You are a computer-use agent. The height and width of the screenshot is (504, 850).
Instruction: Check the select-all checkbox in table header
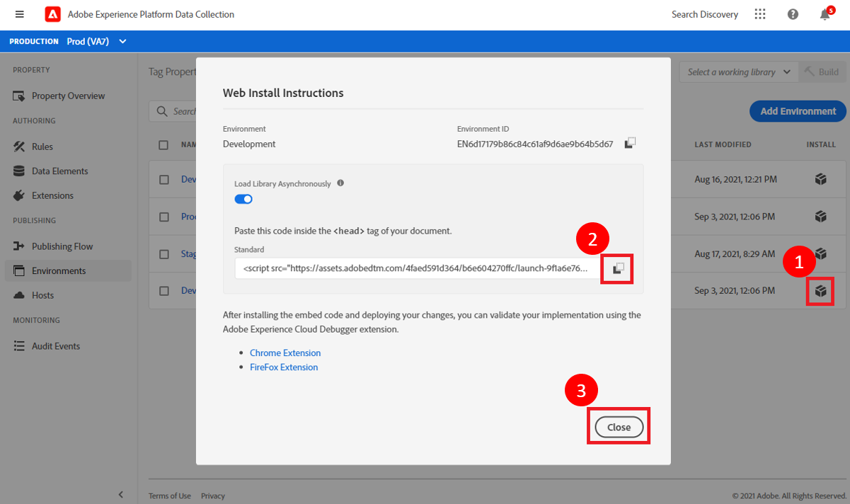coord(163,145)
